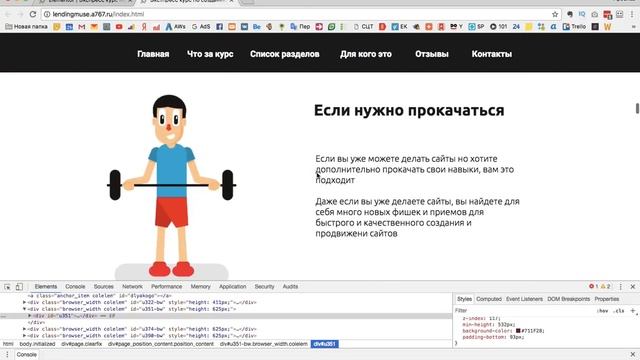Open the EK bookmark

(x=400, y=27)
